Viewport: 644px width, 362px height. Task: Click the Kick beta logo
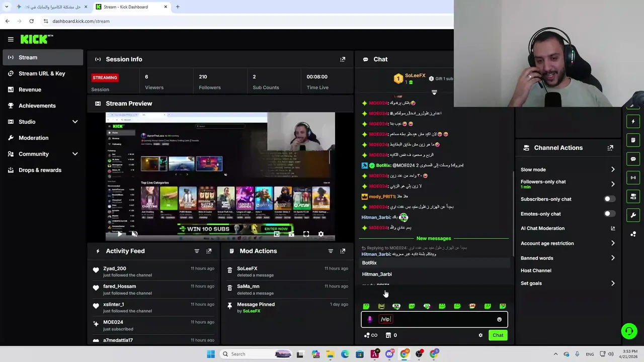point(37,39)
